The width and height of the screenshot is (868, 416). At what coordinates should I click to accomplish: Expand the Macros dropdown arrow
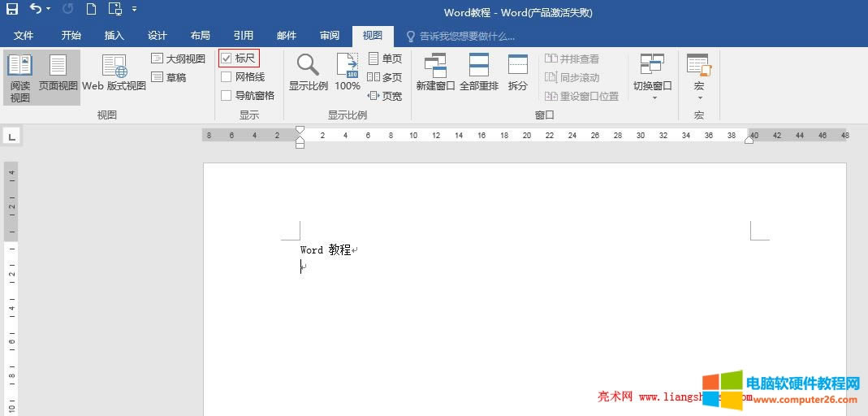[698, 97]
